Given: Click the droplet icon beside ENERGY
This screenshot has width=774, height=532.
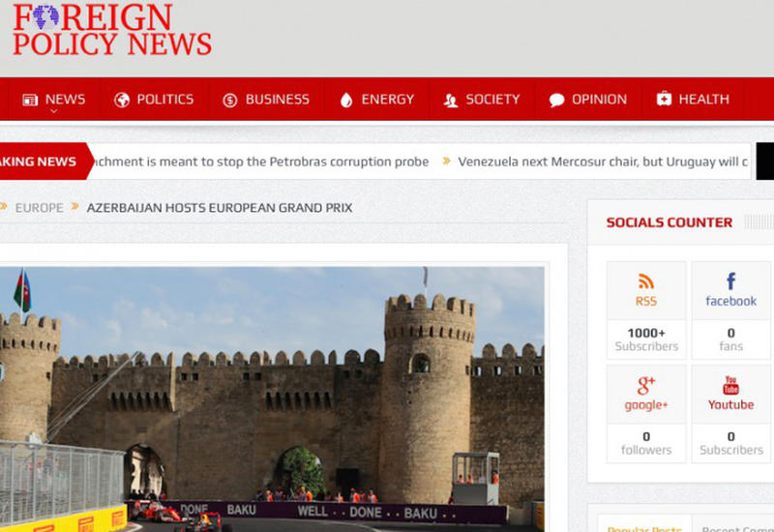Looking at the screenshot, I should click(346, 100).
